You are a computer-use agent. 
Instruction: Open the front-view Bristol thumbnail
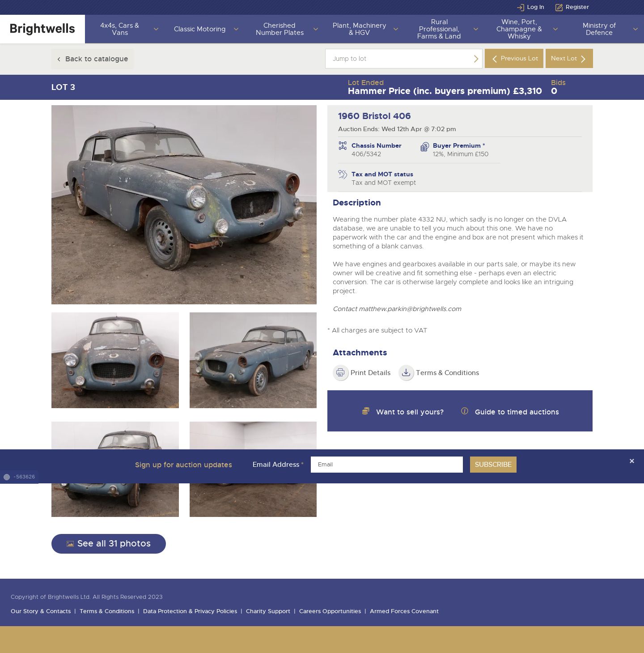pos(115,360)
